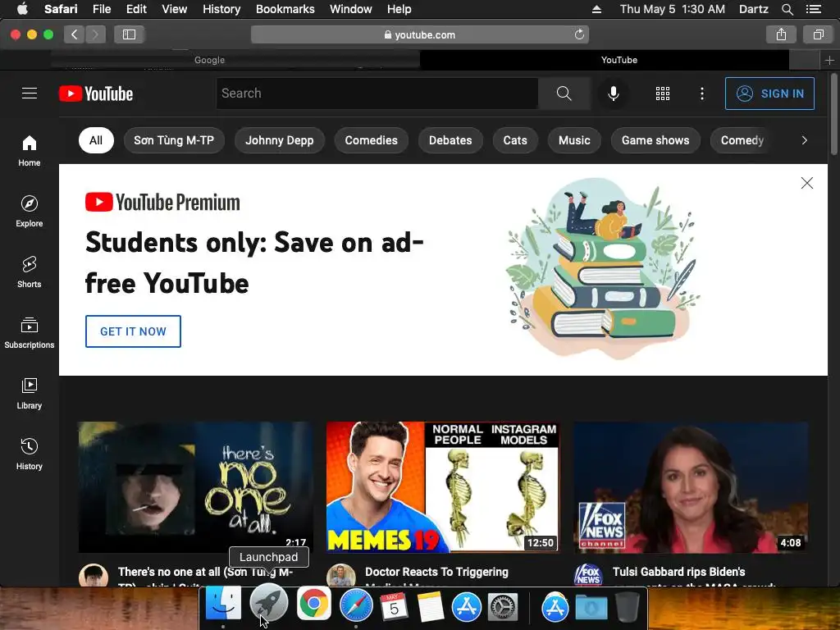840x630 pixels.
Task: Open the Apple menu
Action: pos(22,8)
